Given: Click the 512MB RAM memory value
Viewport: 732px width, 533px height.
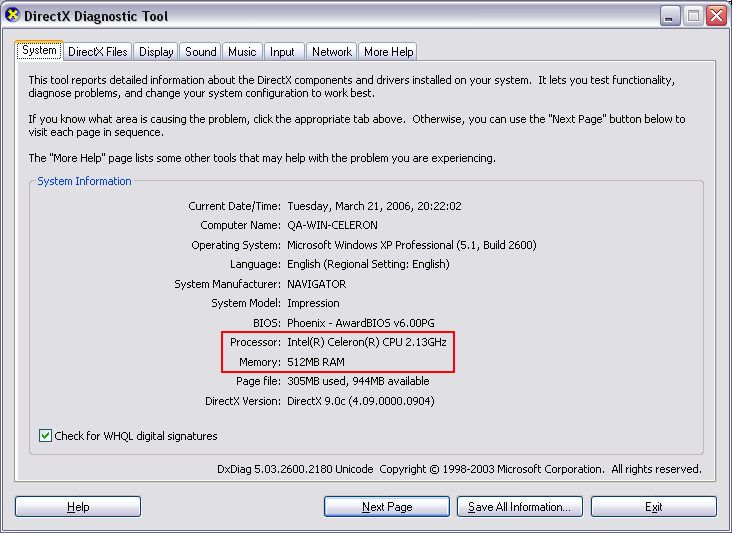Looking at the screenshot, I should [316, 362].
